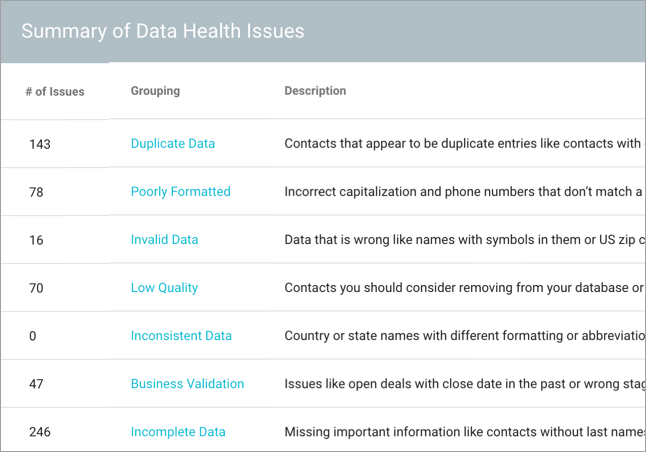Open the Incomplete Data grouping link
Screen dimensions: 646x452
(x=178, y=432)
